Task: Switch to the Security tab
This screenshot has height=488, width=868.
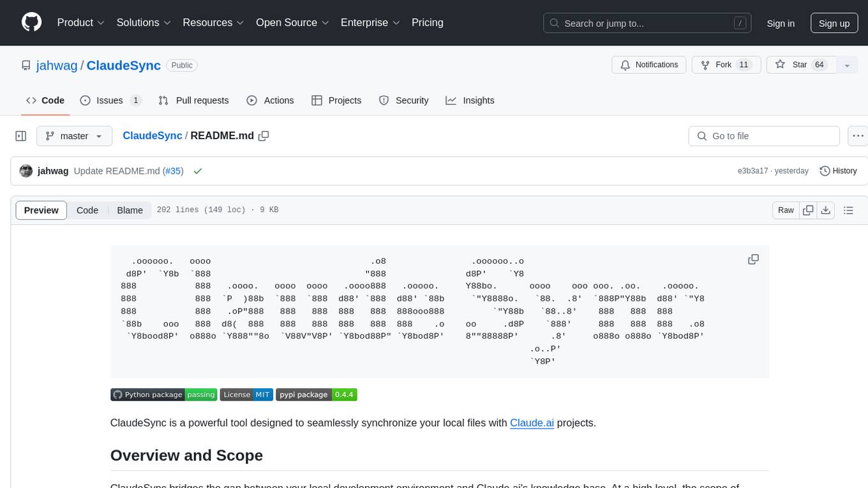Action: click(x=403, y=100)
